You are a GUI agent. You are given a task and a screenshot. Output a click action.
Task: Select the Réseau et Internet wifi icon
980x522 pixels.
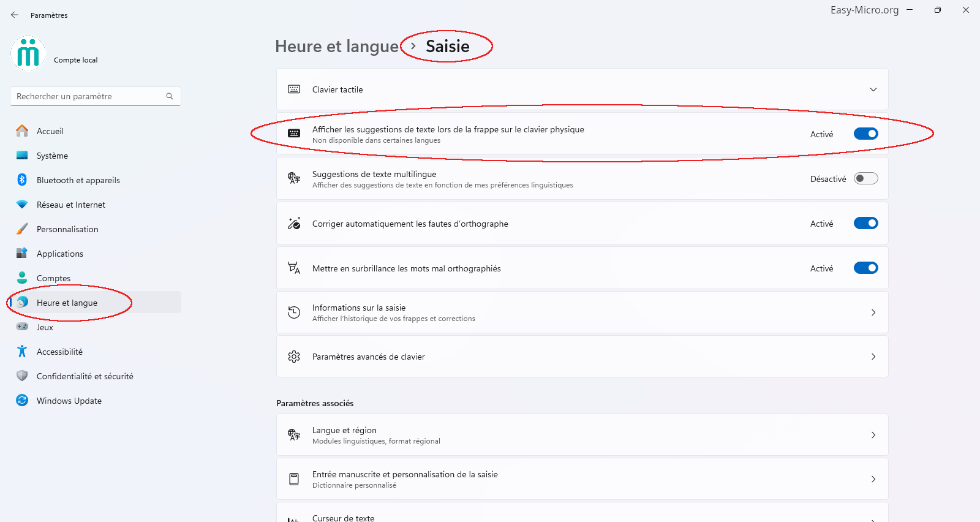[22, 204]
